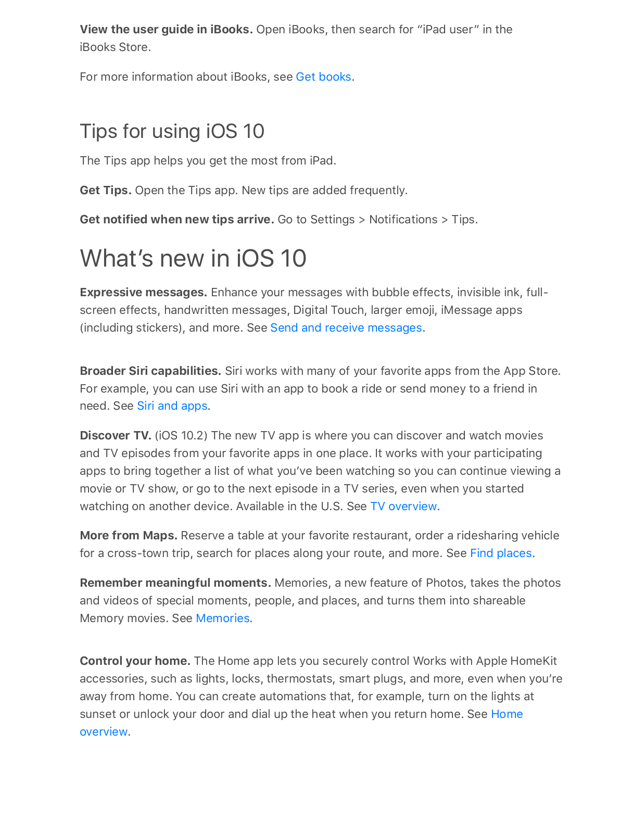Open the Get books link
644x833 pixels.
(x=323, y=77)
